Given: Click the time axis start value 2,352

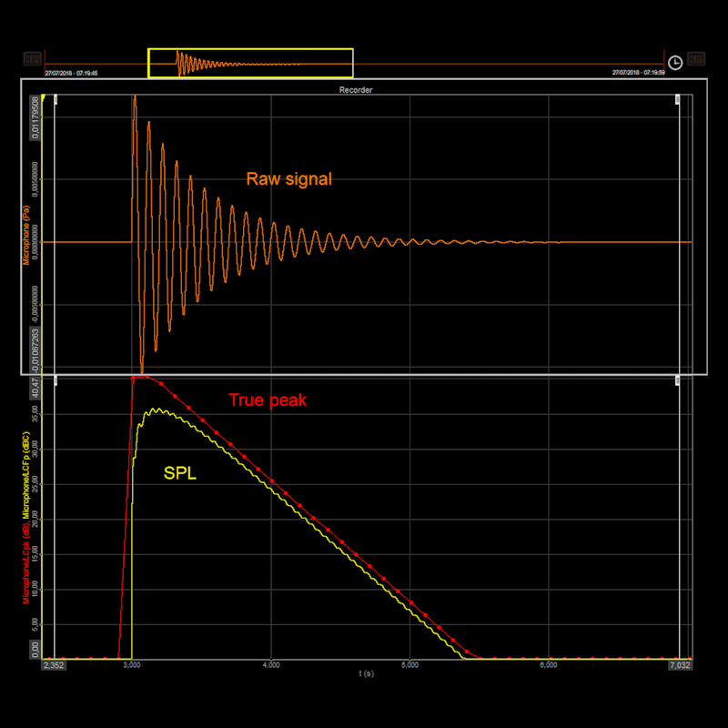Looking at the screenshot, I should 54,665.
